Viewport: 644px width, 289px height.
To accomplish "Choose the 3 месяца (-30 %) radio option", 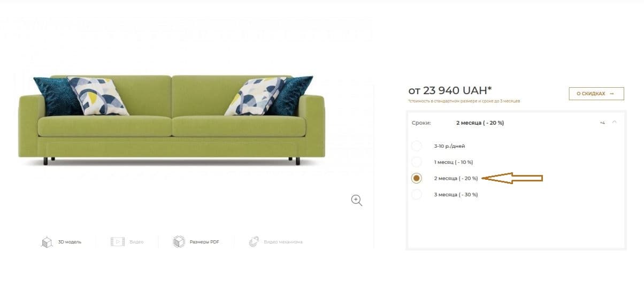I will click(417, 194).
